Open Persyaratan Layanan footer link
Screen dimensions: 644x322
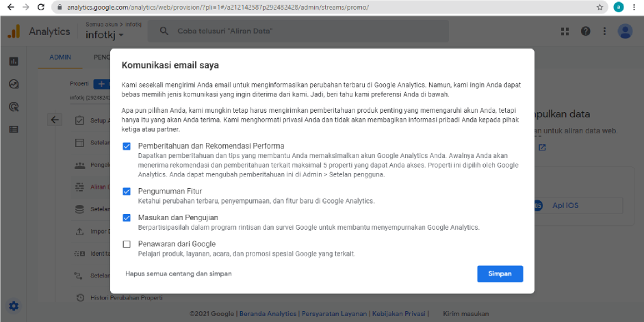tap(335, 314)
